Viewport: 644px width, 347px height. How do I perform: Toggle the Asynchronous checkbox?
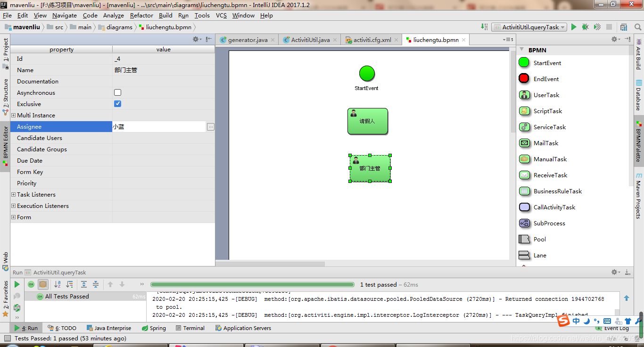118,92
